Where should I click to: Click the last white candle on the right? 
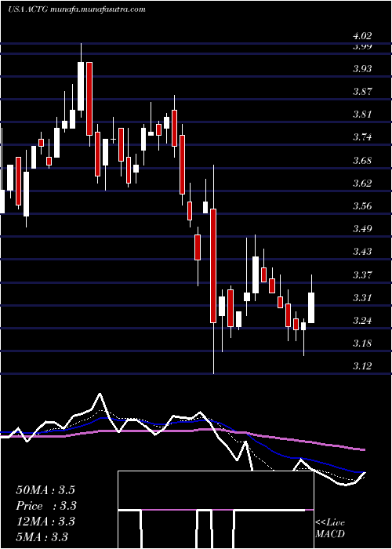(311, 307)
